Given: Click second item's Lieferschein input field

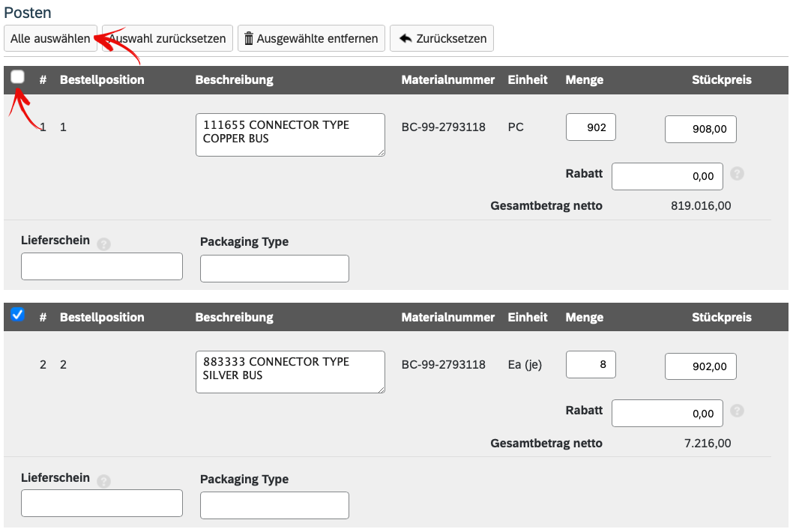Looking at the screenshot, I should click(x=102, y=503).
